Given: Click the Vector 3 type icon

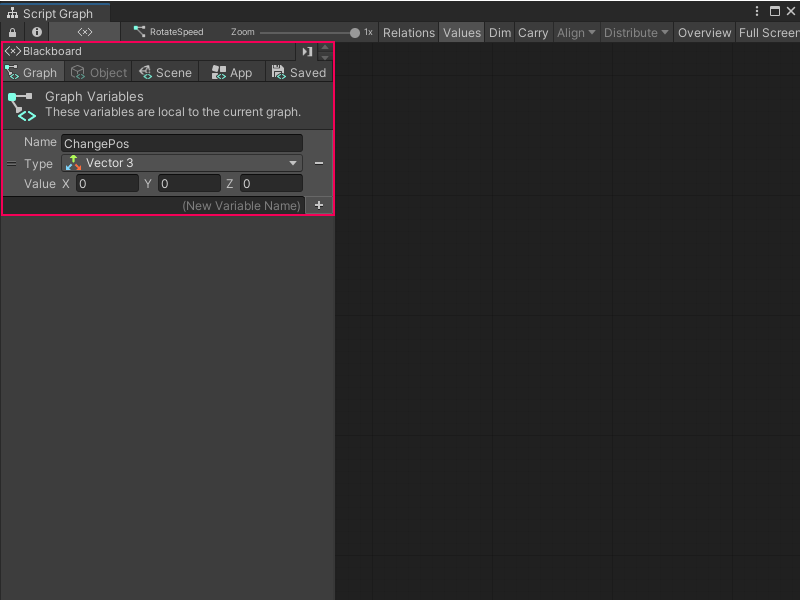Looking at the screenshot, I should click(x=73, y=163).
